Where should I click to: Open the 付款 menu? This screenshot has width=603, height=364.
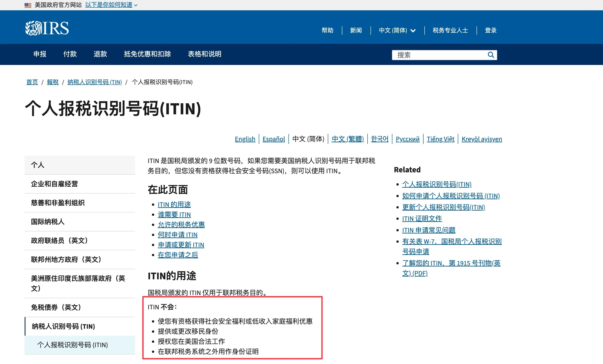point(70,54)
